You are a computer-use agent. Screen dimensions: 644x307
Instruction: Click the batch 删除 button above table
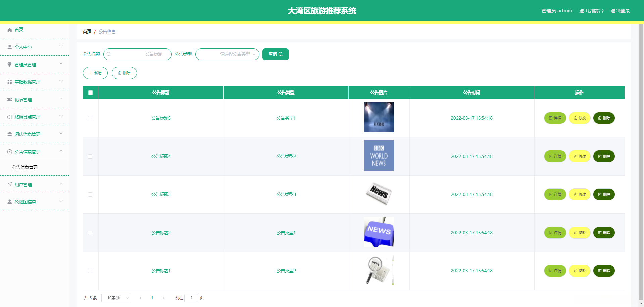(x=124, y=73)
